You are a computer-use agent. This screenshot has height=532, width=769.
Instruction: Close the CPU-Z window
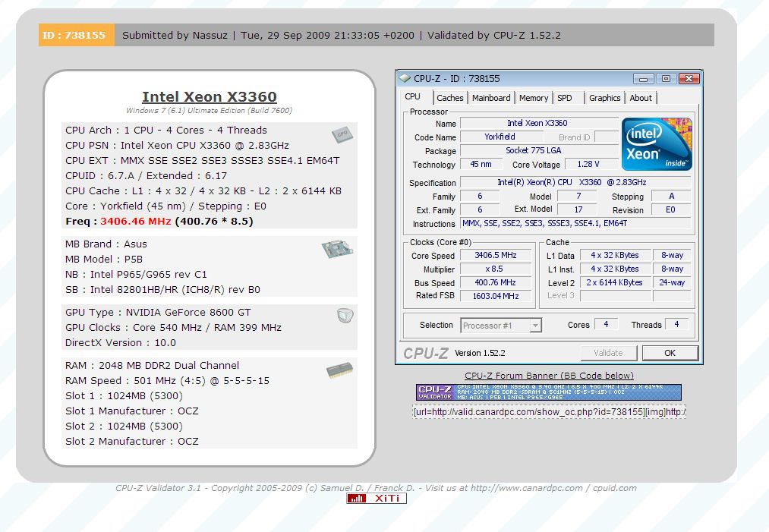click(x=689, y=78)
